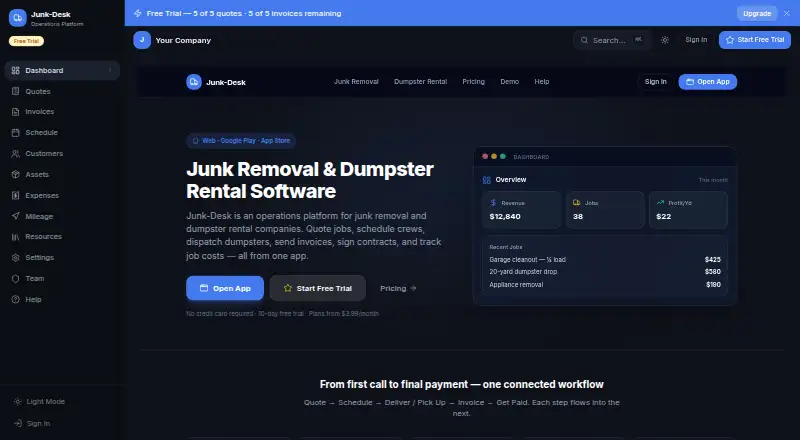
Task: Click the red window dot in dashboard preview
Action: pyautogui.click(x=485, y=157)
